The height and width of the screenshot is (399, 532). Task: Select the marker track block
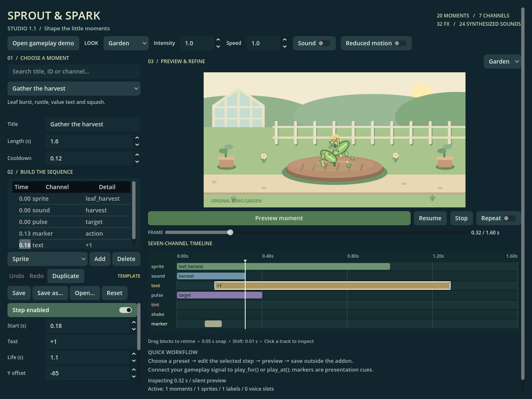coord(213,324)
